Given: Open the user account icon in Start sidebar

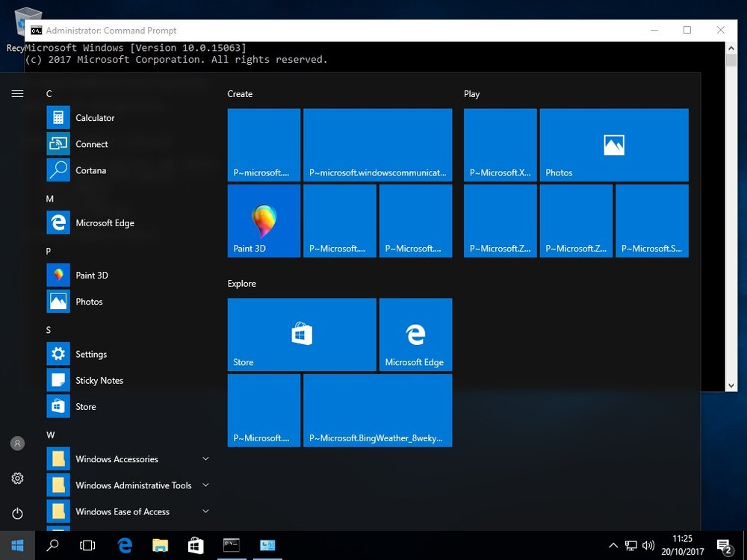Looking at the screenshot, I should click(17, 444).
